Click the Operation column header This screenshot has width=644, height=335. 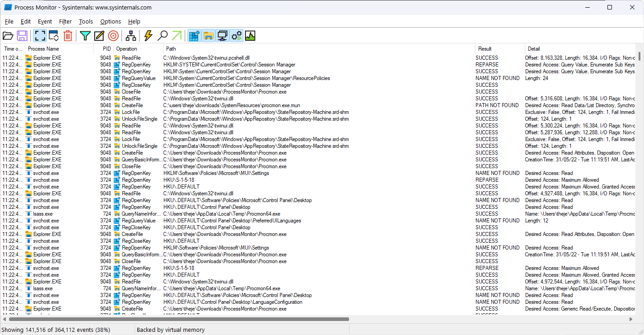point(138,49)
